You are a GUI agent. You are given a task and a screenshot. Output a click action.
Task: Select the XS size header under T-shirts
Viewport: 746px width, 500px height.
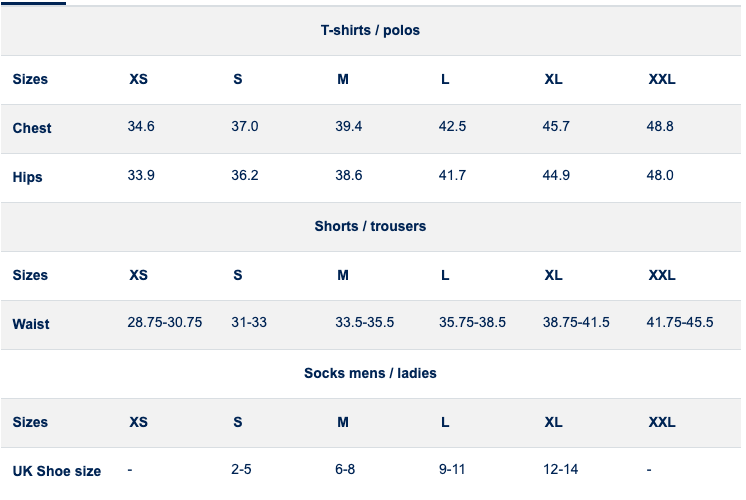(138, 79)
